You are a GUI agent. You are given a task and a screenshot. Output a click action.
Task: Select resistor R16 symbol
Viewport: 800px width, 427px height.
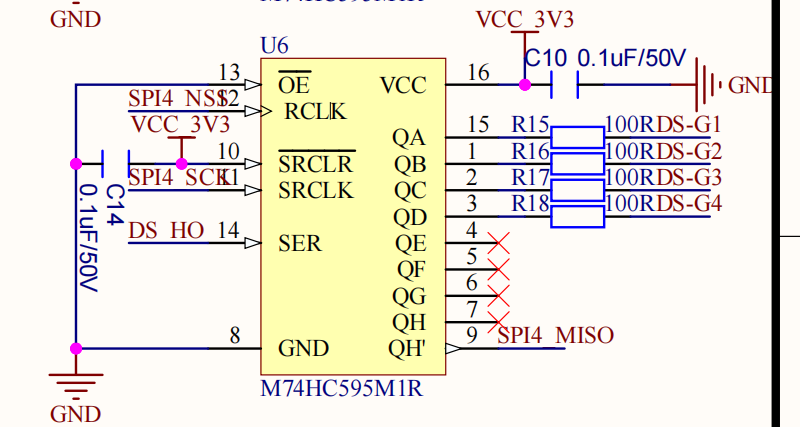578,164
